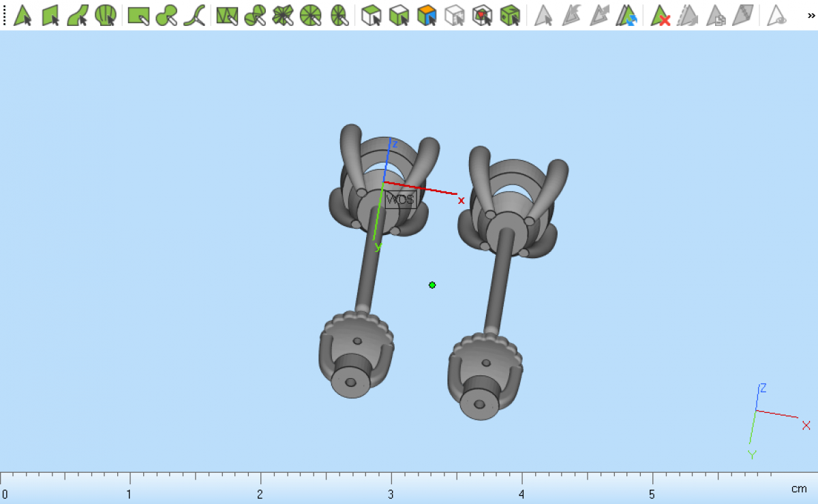Delete marked triangles with the red X icon
Viewport: 818px width, 504px height.
pyautogui.click(x=660, y=15)
